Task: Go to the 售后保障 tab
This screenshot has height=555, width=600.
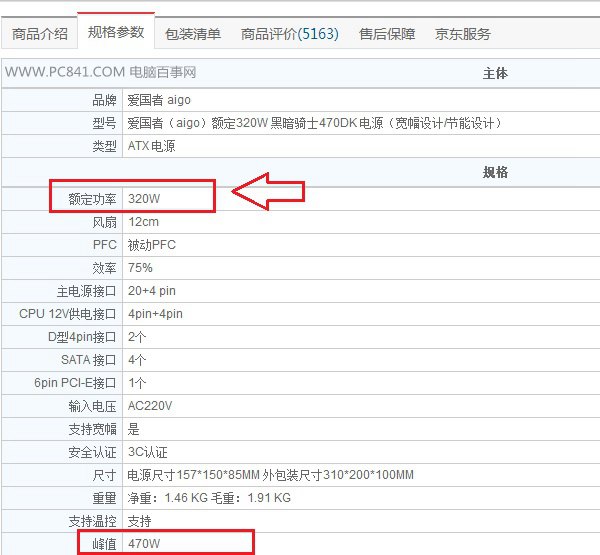Action: point(387,34)
